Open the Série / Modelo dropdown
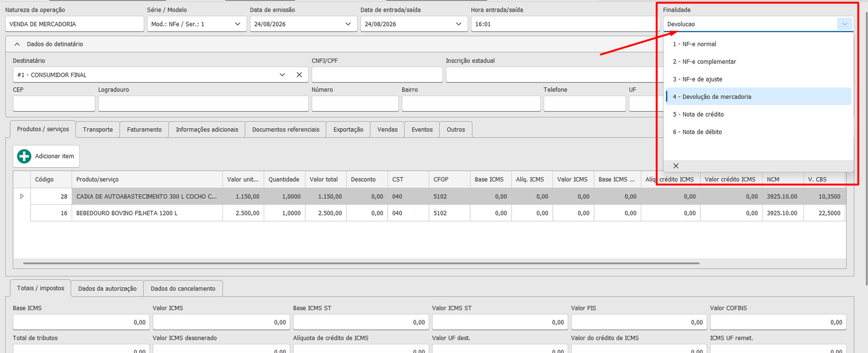This screenshot has height=353, width=868. pos(238,24)
